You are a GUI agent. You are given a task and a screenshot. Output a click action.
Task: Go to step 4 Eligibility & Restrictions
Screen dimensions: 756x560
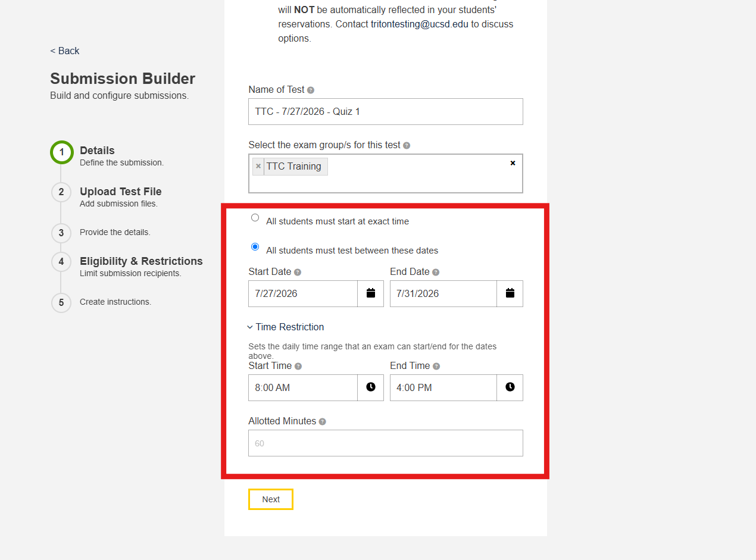61,262
